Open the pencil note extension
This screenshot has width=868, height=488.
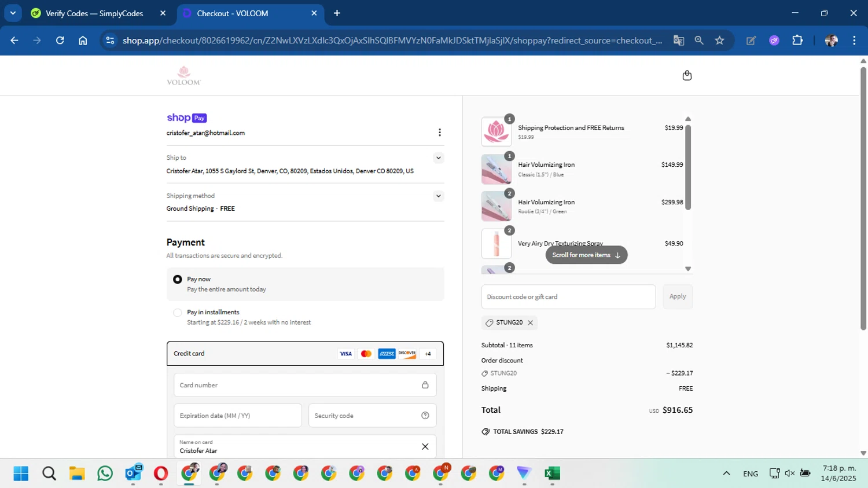(751, 41)
